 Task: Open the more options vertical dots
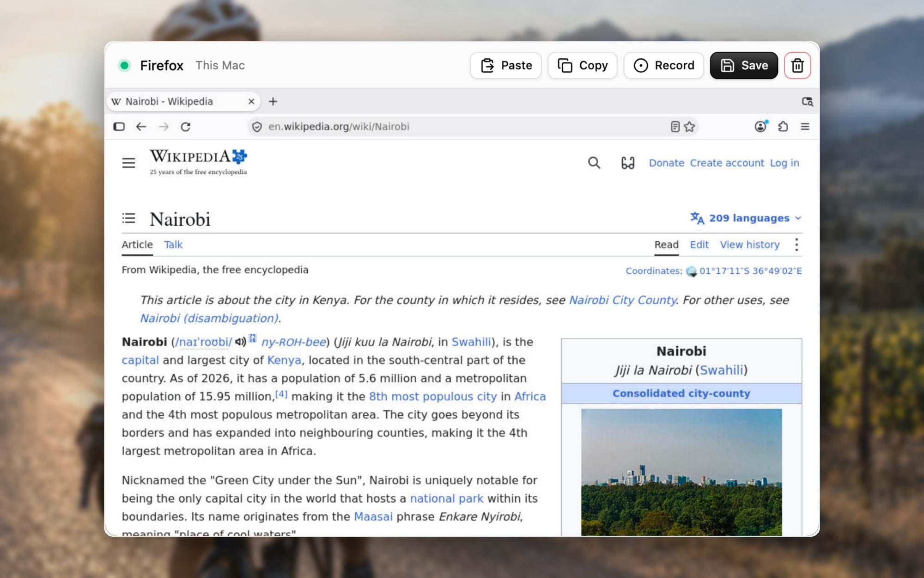(x=796, y=245)
